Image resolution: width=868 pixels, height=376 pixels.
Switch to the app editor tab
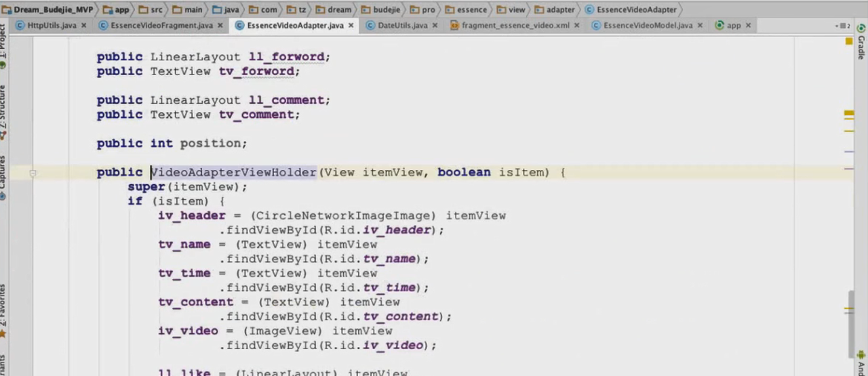[734, 26]
